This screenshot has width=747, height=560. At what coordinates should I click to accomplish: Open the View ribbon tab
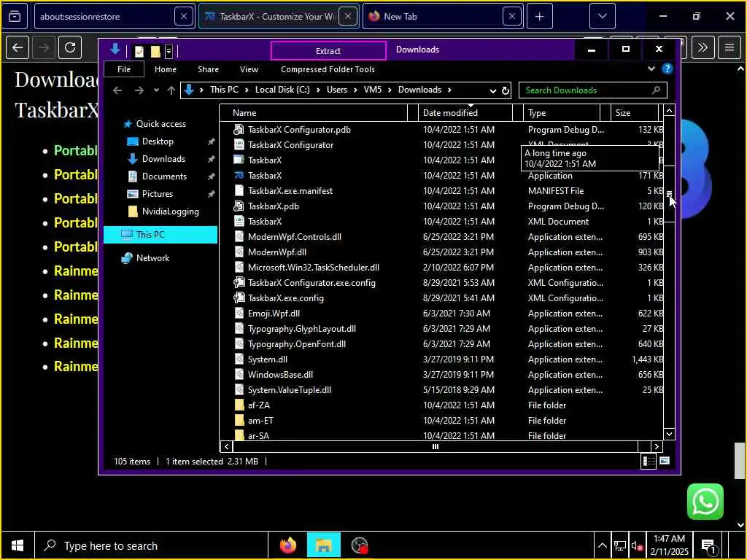click(249, 69)
